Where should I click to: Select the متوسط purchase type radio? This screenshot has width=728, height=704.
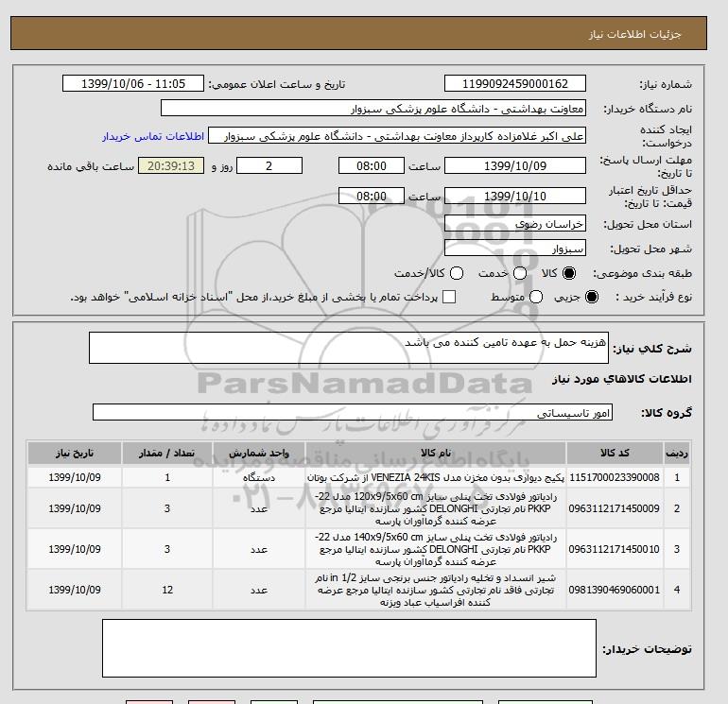click(536, 297)
